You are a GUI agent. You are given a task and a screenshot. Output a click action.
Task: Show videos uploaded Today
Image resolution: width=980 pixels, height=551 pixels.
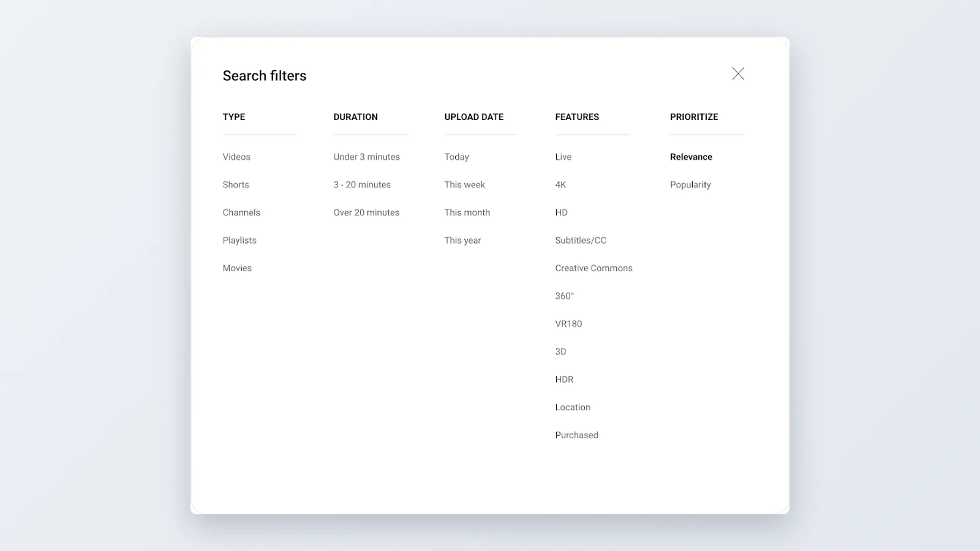coord(456,157)
